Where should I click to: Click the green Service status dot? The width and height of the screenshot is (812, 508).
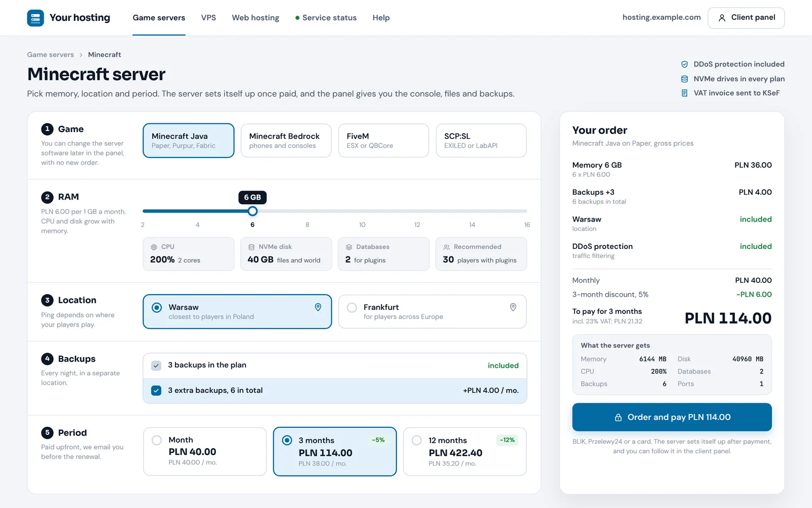[297, 18]
